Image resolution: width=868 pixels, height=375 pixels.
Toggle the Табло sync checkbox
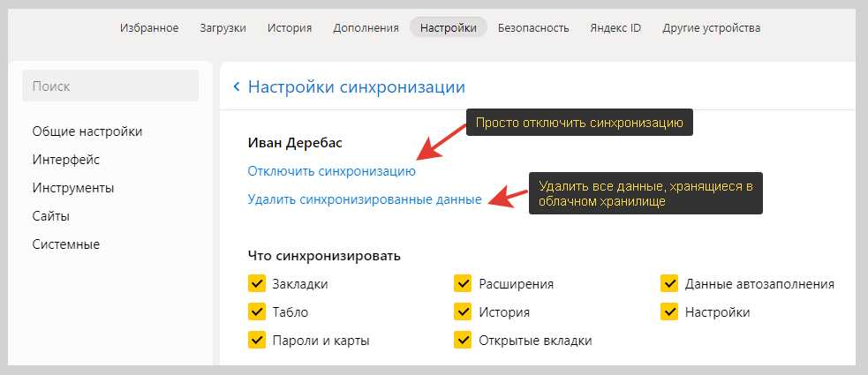[x=257, y=311]
